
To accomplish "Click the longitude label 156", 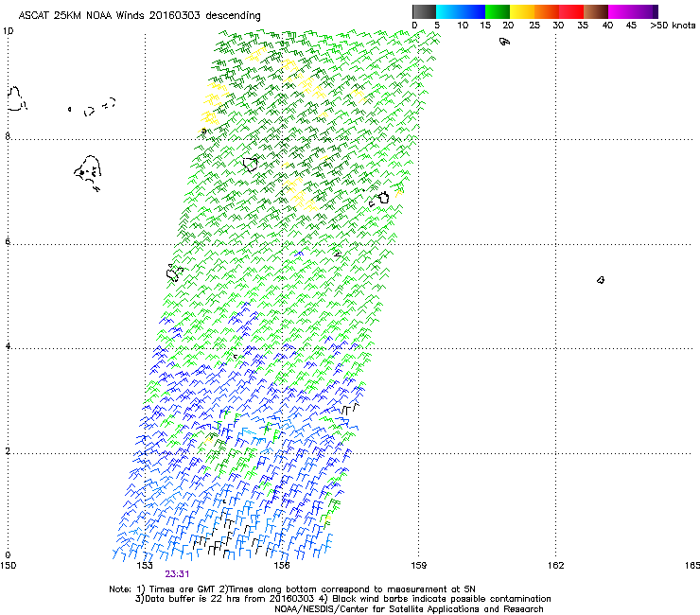I will [282, 566].
